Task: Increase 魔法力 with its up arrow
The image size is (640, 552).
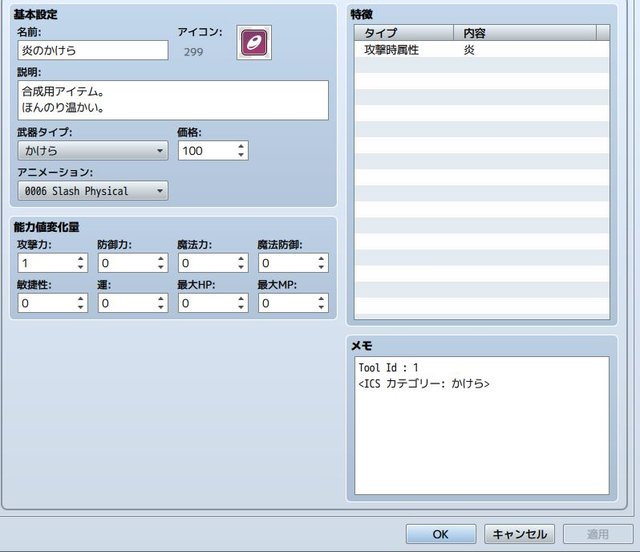Action: tap(241, 258)
